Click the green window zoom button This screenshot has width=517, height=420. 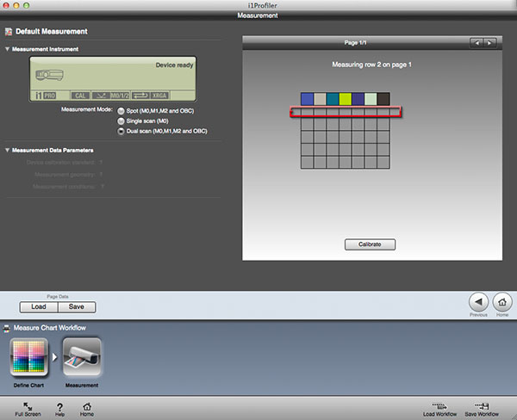coord(27,5)
